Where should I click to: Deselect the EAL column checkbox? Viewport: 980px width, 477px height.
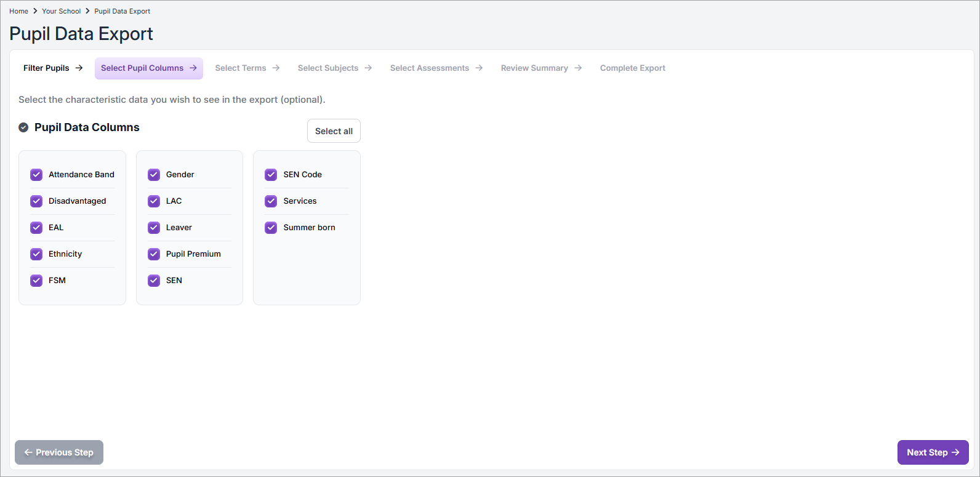click(36, 228)
